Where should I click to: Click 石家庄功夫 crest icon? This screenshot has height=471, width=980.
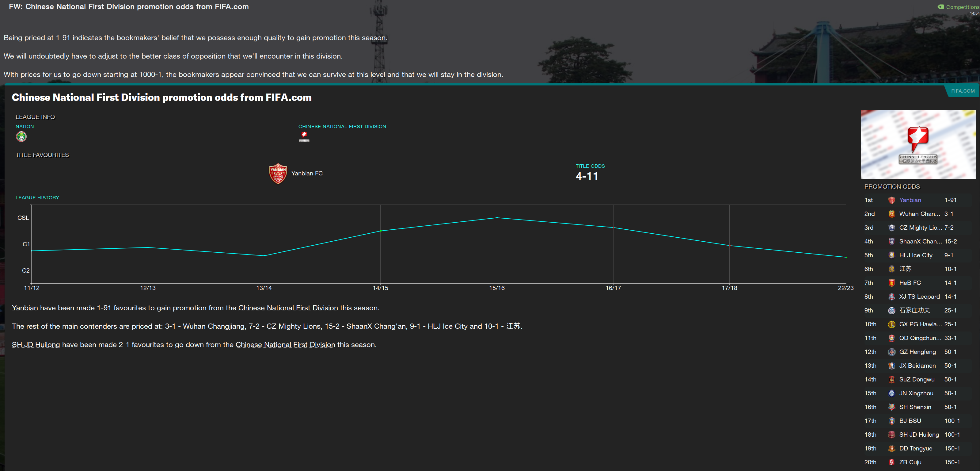click(x=891, y=311)
